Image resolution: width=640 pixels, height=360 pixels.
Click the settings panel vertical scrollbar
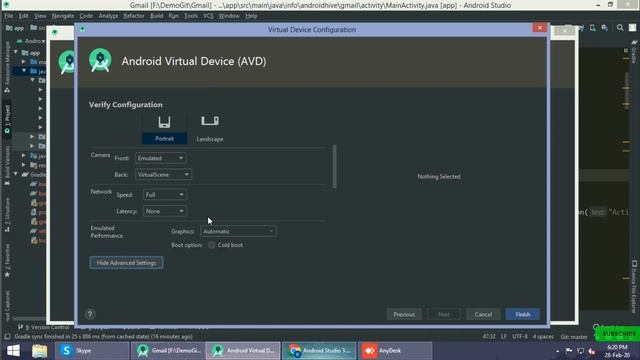click(x=335, y=166)
